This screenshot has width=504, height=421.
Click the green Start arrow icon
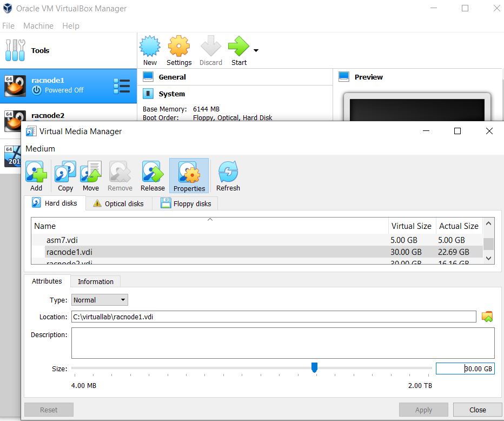pos(238,48)
